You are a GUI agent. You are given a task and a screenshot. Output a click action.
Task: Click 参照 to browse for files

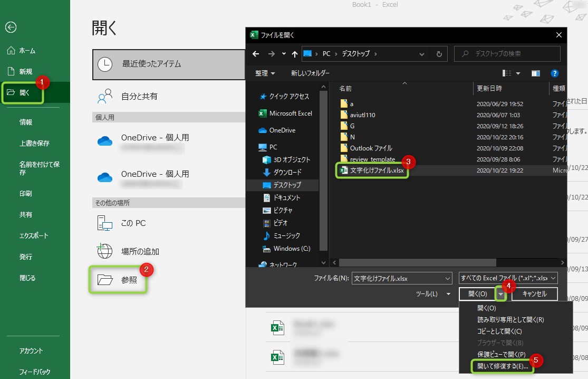(118, 280)
